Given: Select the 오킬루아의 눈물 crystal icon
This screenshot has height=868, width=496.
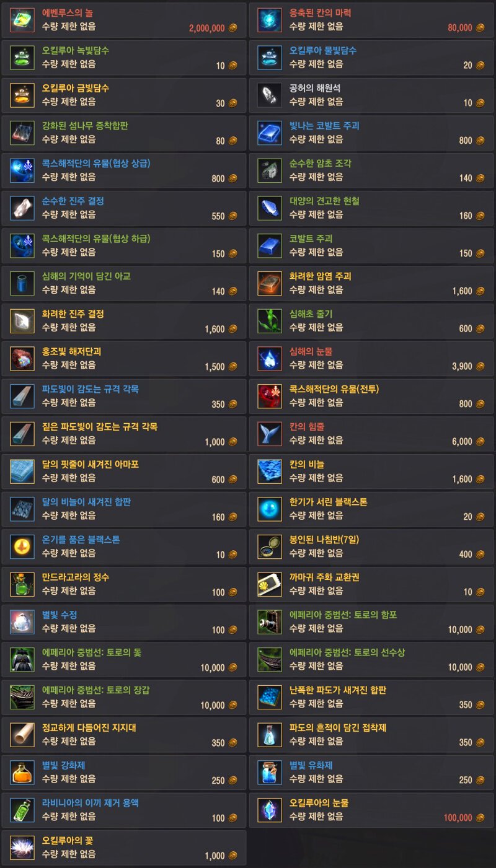Looking at the screenshot, I should (x=270, y=810).
